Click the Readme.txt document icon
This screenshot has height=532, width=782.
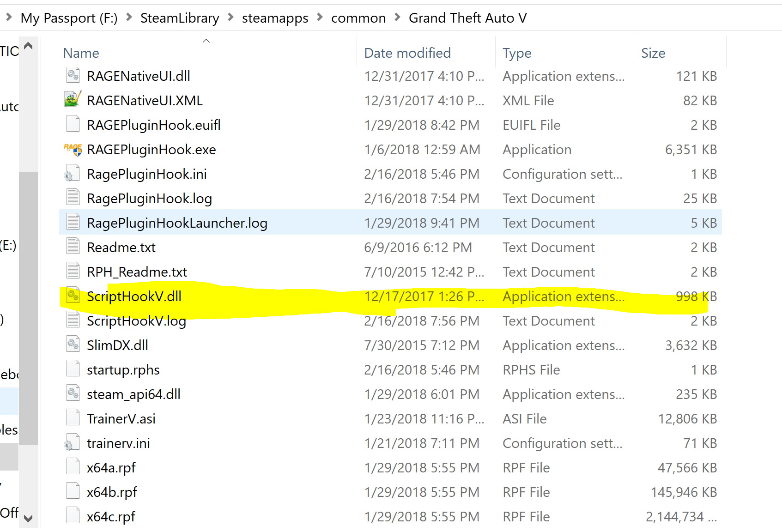(x=73, y=247)
